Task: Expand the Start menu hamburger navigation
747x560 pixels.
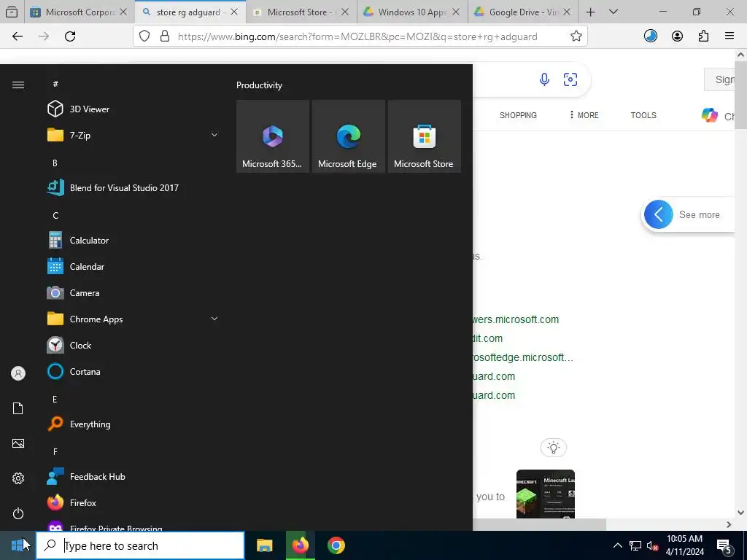Action: pos(18,85)
